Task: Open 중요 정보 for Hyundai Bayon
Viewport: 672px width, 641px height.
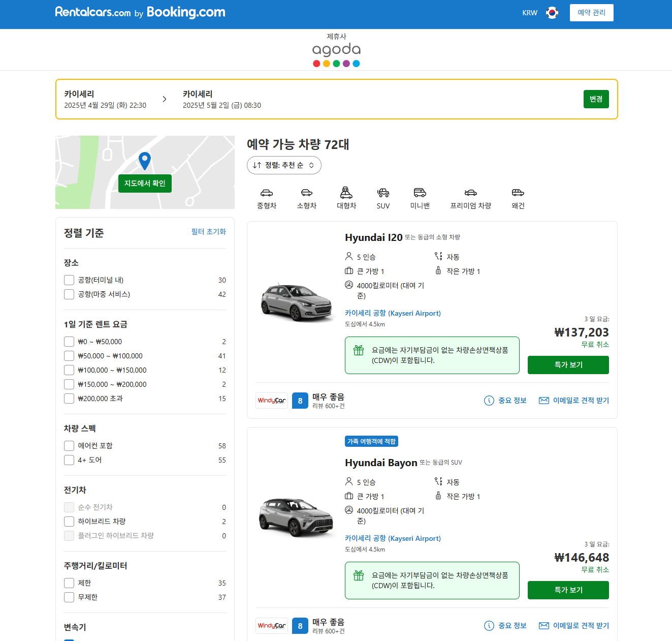Action: click(505, 626)
